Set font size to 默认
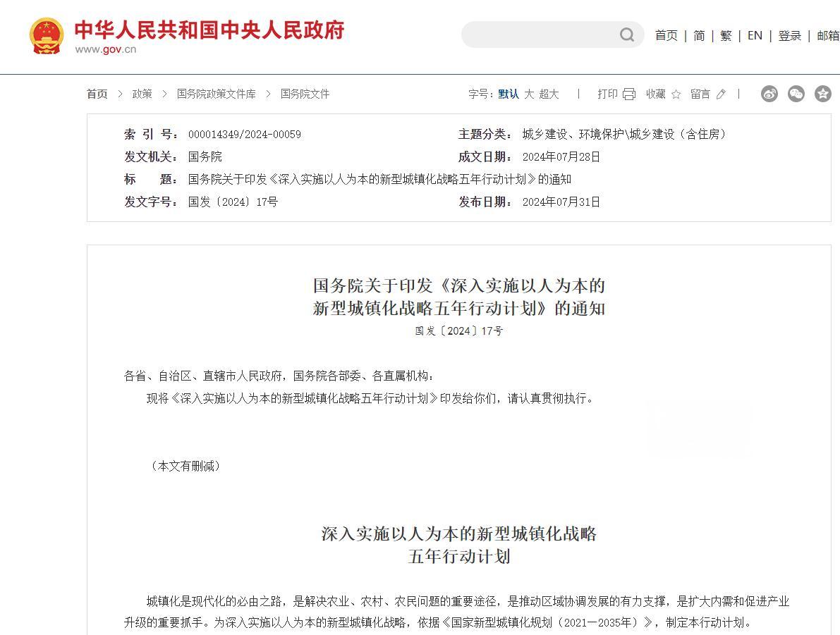Image resolution: width=840 pixels, height=635 pixels. pos(508,94)
